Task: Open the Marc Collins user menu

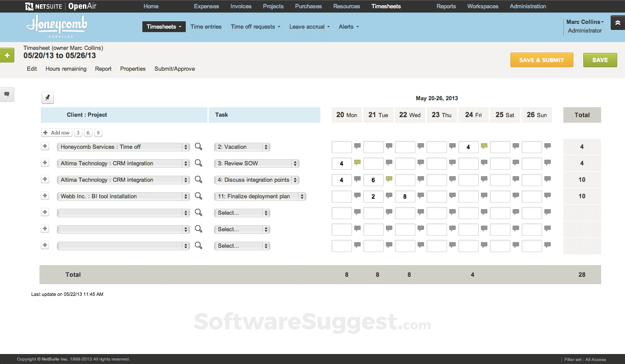Action: pos(585,22)
